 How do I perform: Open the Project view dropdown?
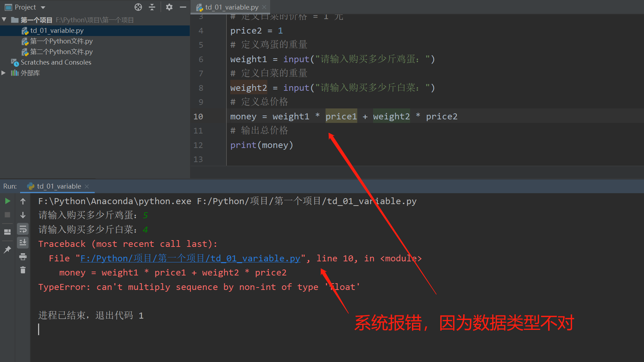click(x=43, y=7)
